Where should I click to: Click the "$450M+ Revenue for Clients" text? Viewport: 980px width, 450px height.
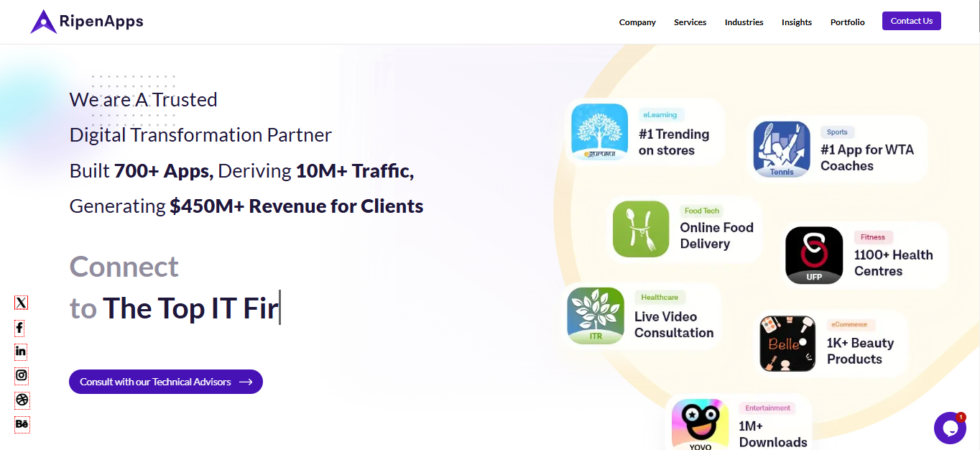pyautogui.click(x=297, y=206)
